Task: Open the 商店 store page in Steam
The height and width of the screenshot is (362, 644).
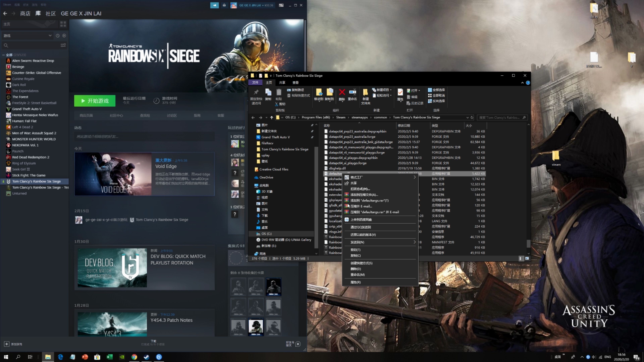Action: tap(25, 13)
